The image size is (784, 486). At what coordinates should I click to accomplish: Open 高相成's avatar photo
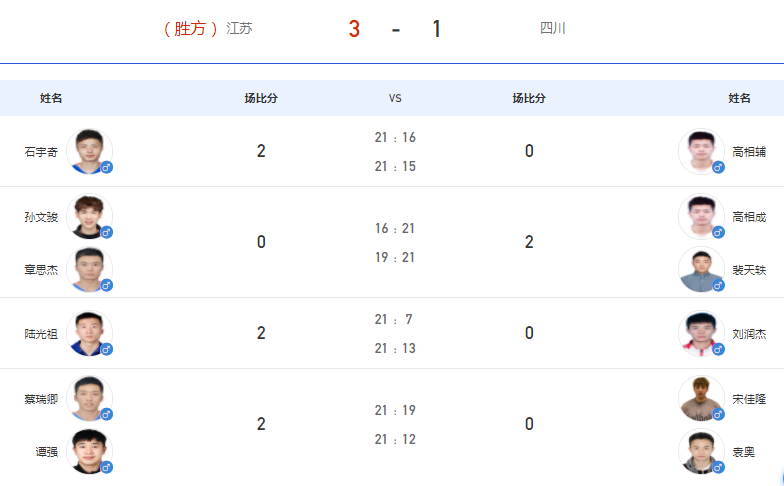pos(701,216)
